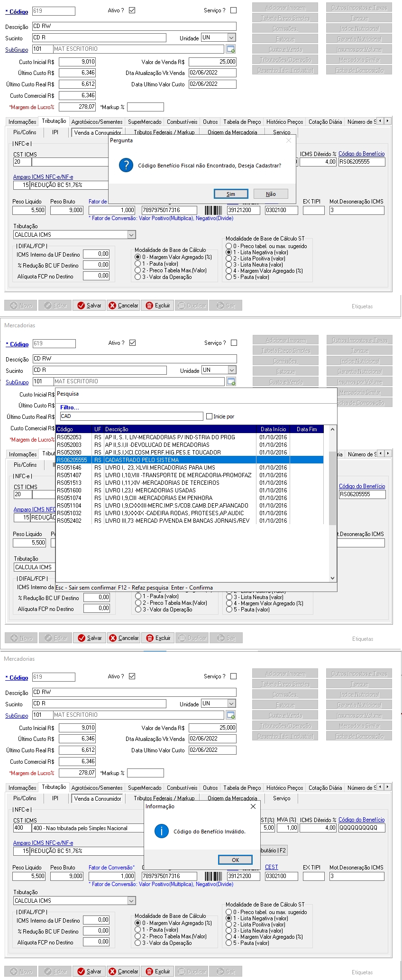Toggle Ativo checkbox in window with Pergunta dialog
This screenshot has height=980, width=402.
click(132, 10)
